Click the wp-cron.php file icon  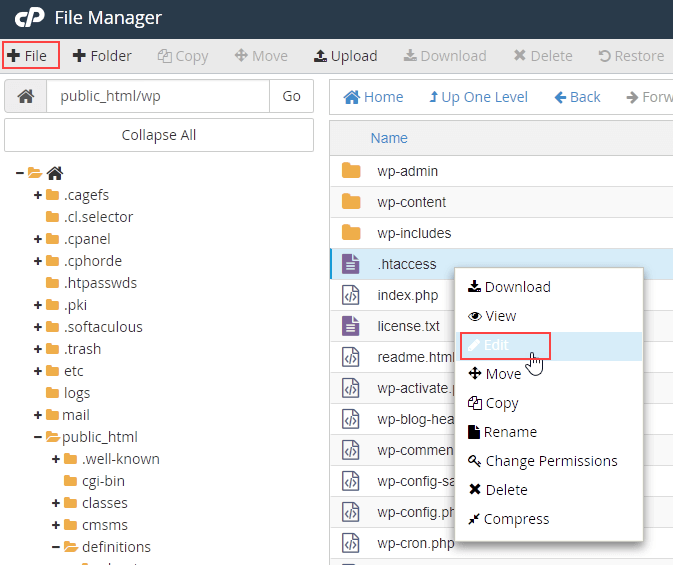click(351, 543)
